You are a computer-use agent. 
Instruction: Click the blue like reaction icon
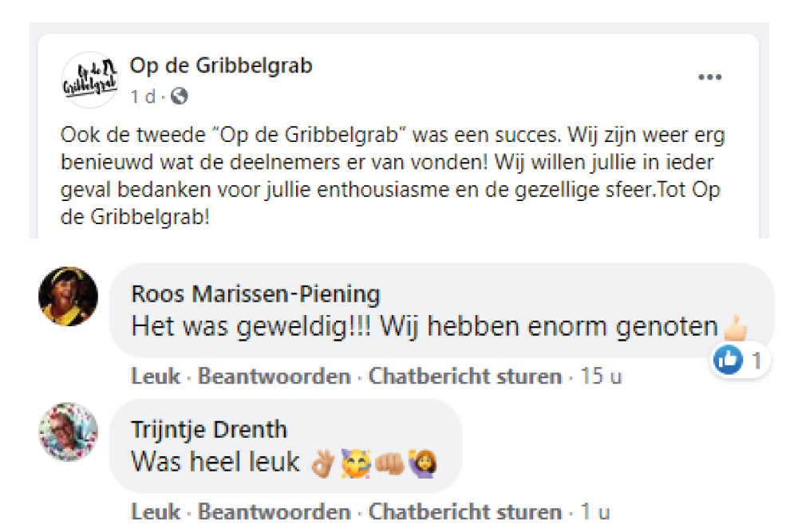[727, 361]
